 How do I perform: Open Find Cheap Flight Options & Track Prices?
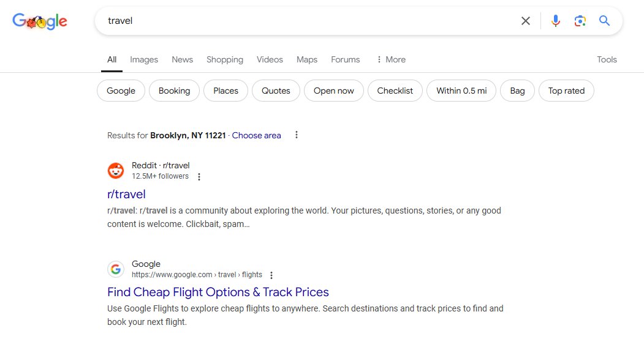click(218, 292)
